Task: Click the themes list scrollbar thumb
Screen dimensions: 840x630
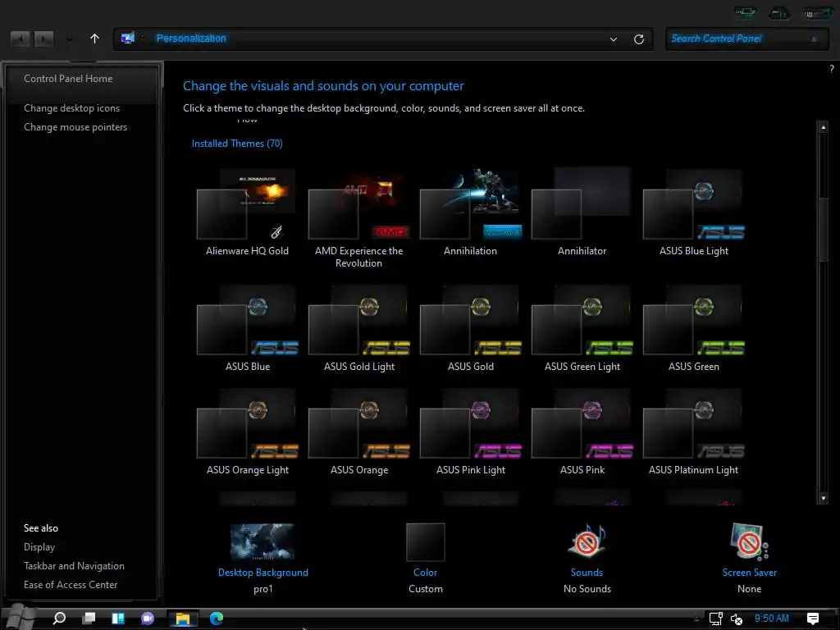Action: (x=824, y=230)
